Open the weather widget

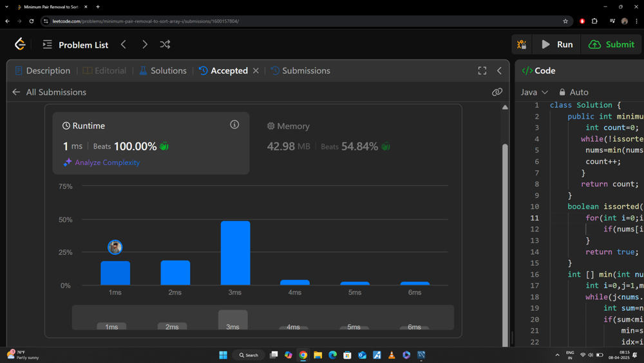(x=23, y=355)
